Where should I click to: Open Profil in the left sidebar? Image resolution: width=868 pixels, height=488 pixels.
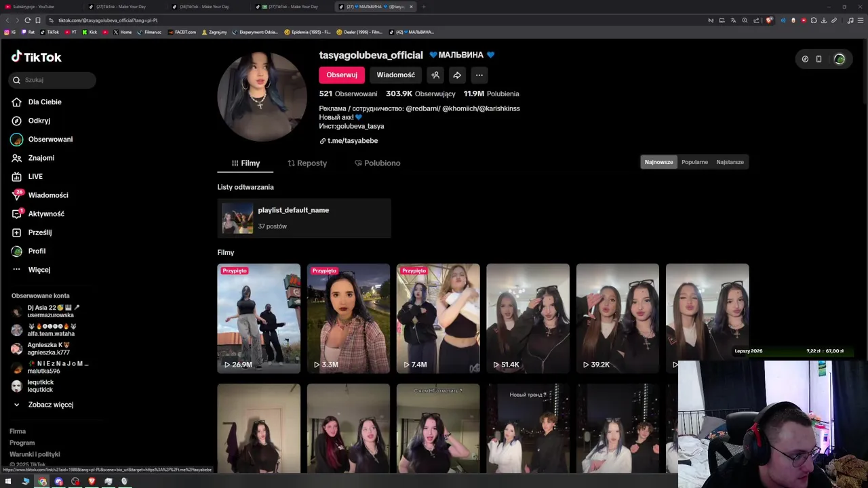click(x=28, y=251)
